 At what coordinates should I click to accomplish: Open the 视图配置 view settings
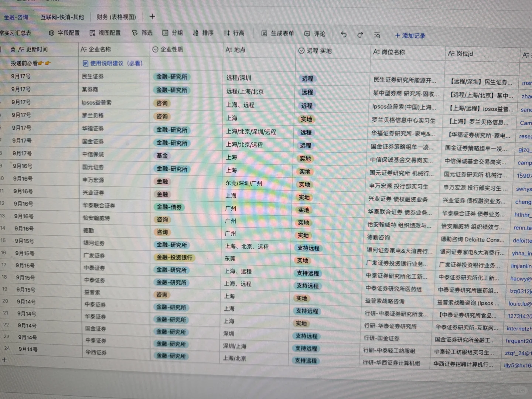pyautogui.click(x=105, y=33)
